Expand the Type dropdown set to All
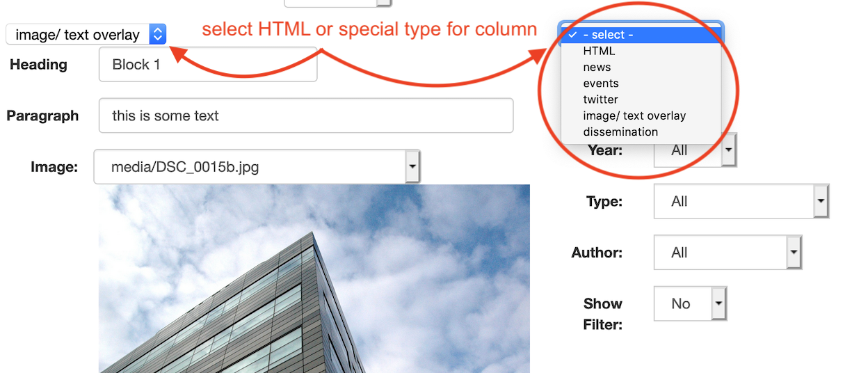 (x=741, y=202)
